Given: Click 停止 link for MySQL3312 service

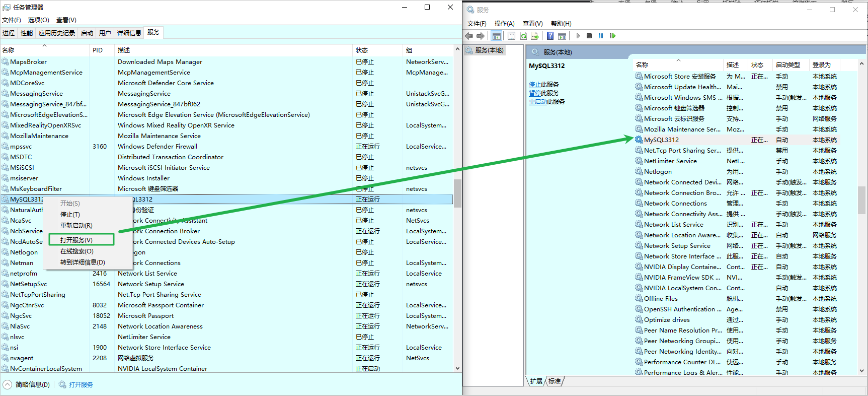Looking at the screenshot, I should (x=535, y=84).
